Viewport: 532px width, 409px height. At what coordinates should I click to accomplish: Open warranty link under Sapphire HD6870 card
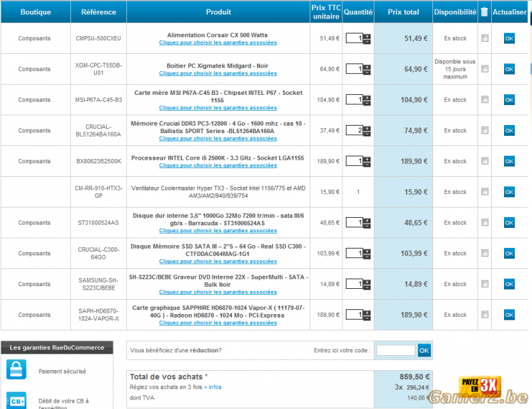[218, 323]
